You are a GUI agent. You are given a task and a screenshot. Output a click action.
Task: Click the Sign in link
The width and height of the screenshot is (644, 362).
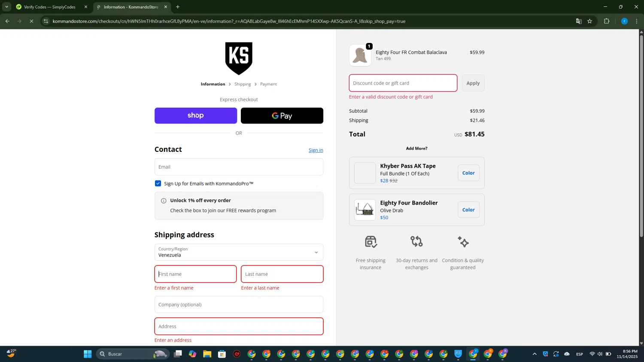pyautogui.click(x=316, y=150)
